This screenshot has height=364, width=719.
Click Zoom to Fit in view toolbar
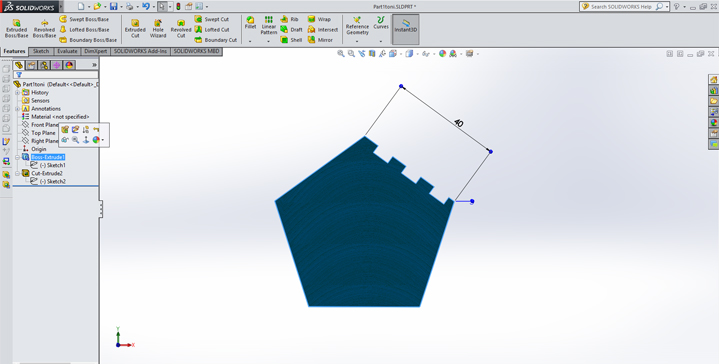tap(341, 54)
